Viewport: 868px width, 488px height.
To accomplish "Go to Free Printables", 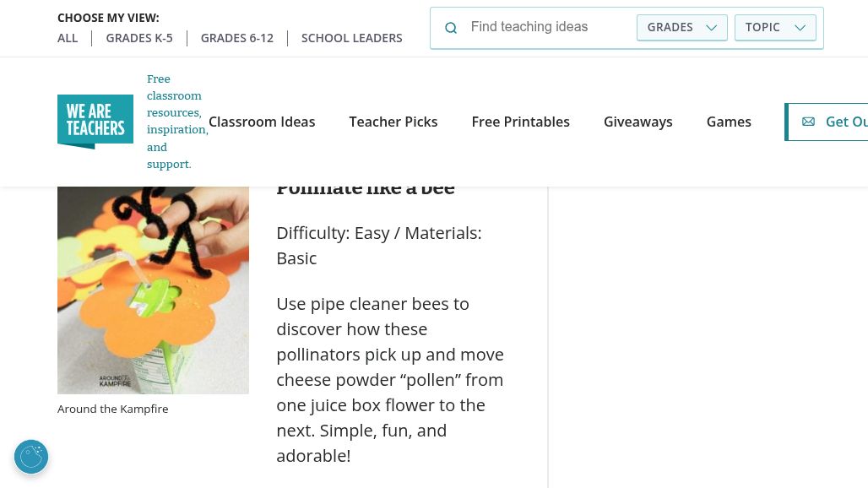I will pyautogui.click(x=520, y=122).
